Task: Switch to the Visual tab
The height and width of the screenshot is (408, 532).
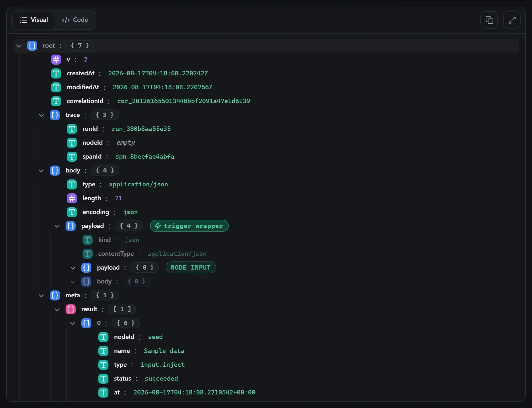Action: pyautogui.click(x=34, y=20)
